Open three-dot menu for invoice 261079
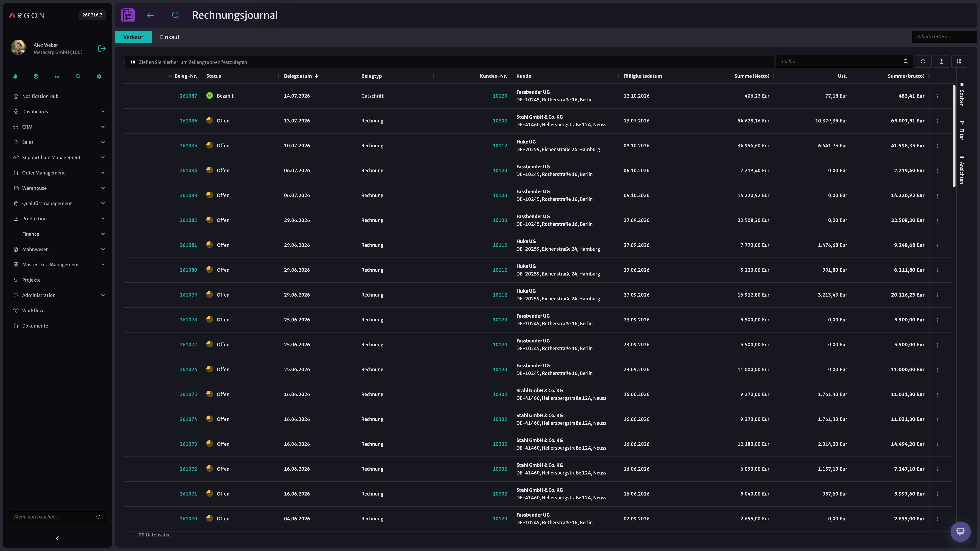Screen dimensions: 980x551 [937, 295]
